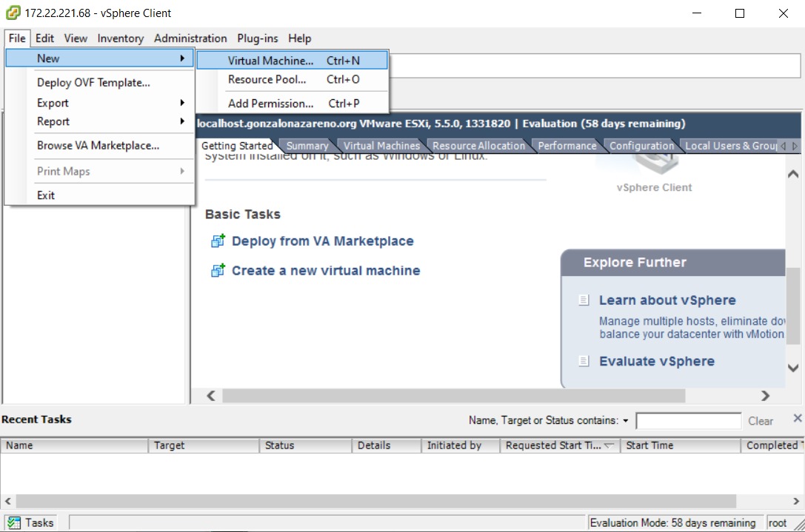Expand the Export submenu arrow

pos(182,103)
